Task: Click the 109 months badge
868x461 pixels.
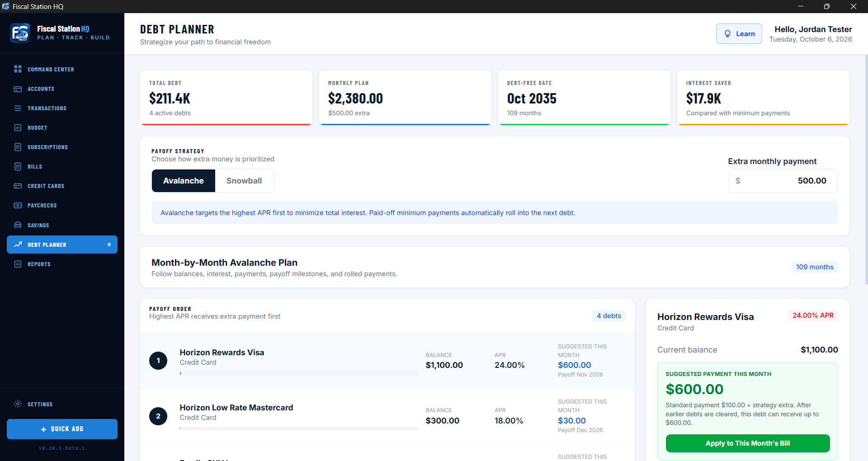Action: pyautogui.click(x=814, y=267)
